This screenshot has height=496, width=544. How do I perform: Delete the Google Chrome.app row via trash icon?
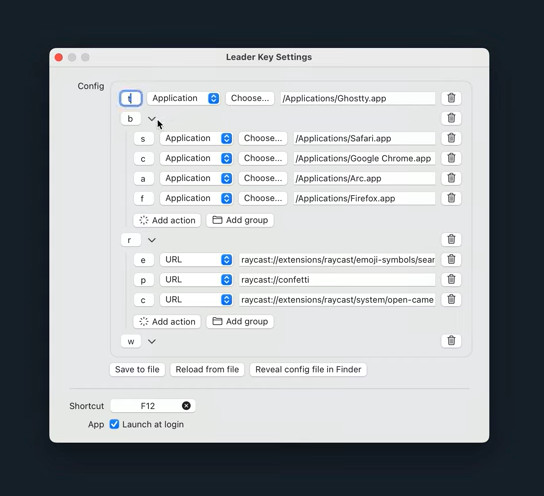[451, 158]
